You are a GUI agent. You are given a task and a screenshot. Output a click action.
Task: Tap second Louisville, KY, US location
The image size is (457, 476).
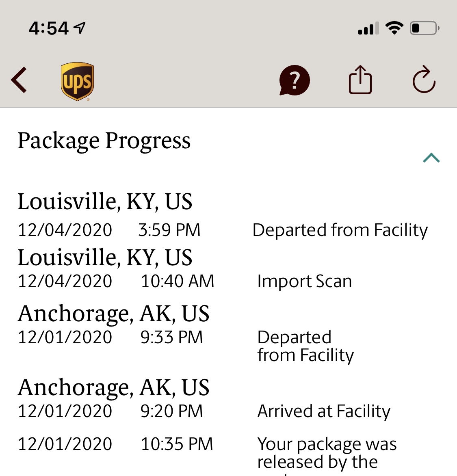105,257
